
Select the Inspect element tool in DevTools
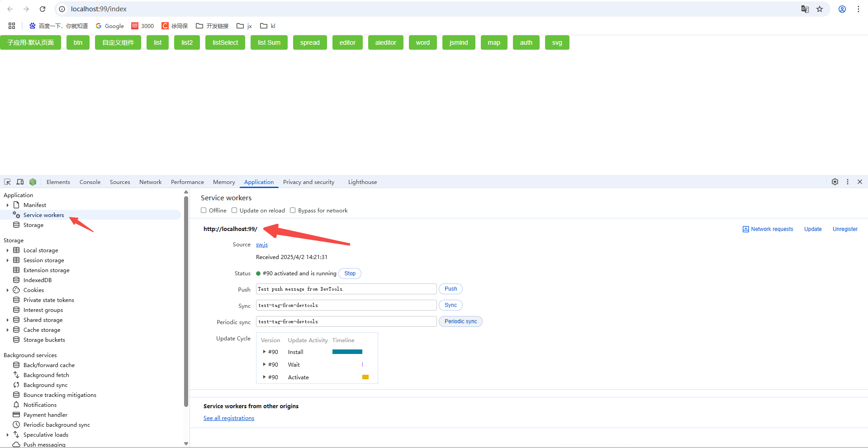7,182
